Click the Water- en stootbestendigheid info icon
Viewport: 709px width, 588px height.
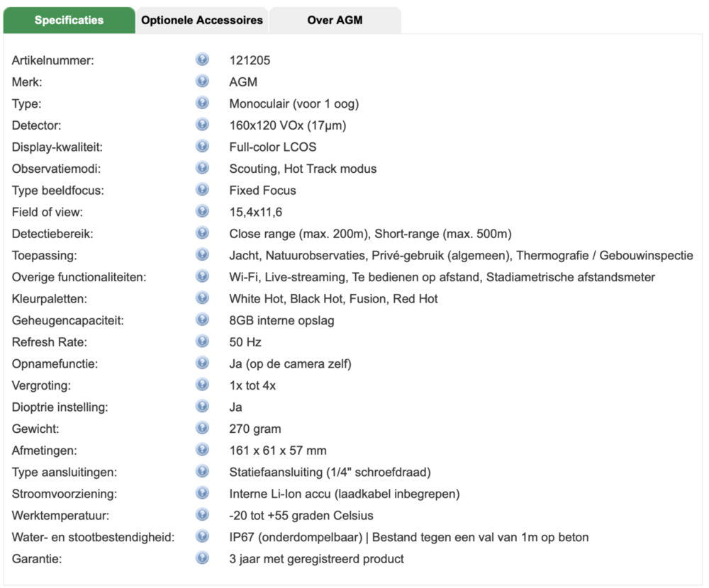tap(202, 536)
